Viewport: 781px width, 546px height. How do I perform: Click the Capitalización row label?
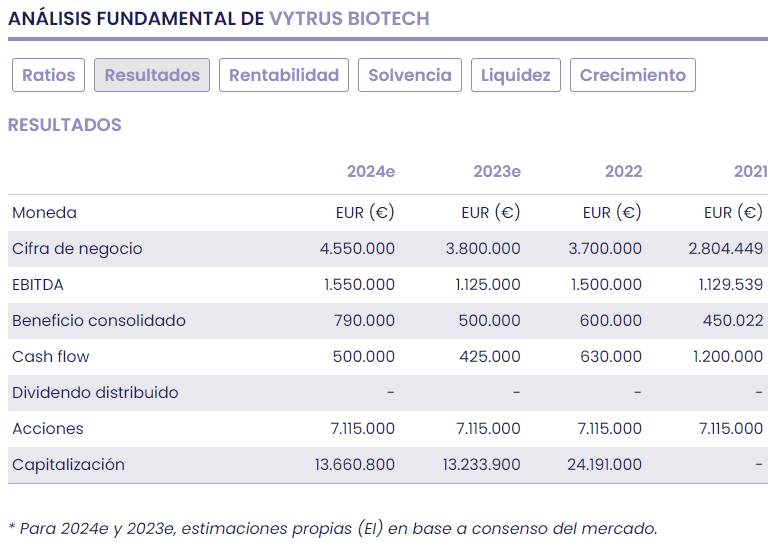coord(69,465)
